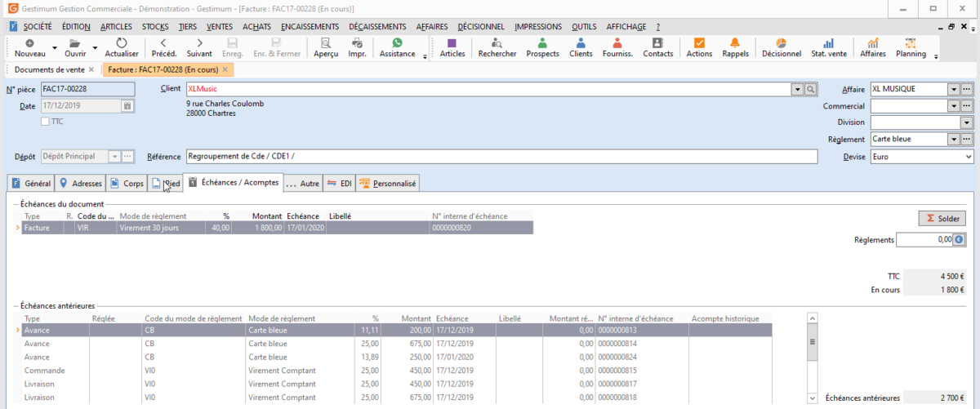Open the Aperçu print preview
Viewport: 980px width, 409px height.
tap(326, 42)
